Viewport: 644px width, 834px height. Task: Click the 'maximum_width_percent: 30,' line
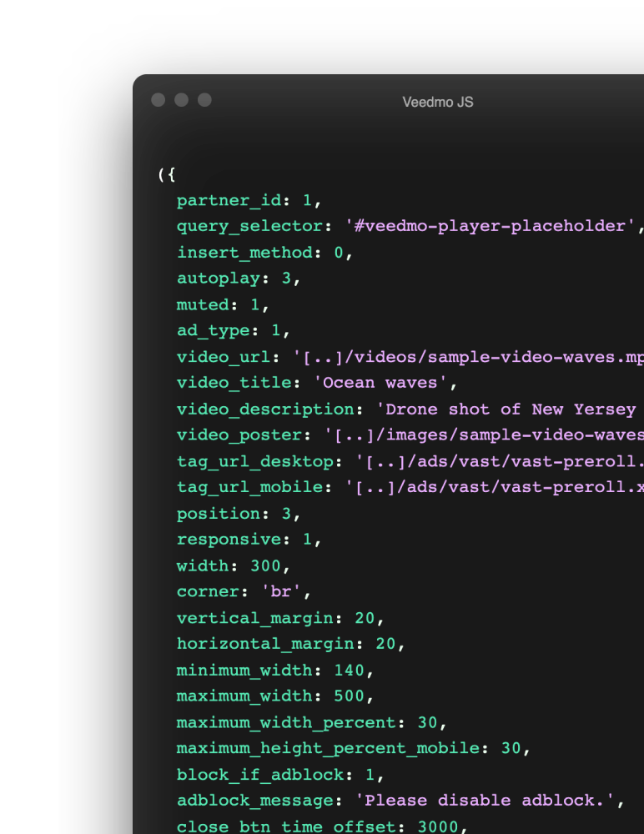[x=311, y=723]
